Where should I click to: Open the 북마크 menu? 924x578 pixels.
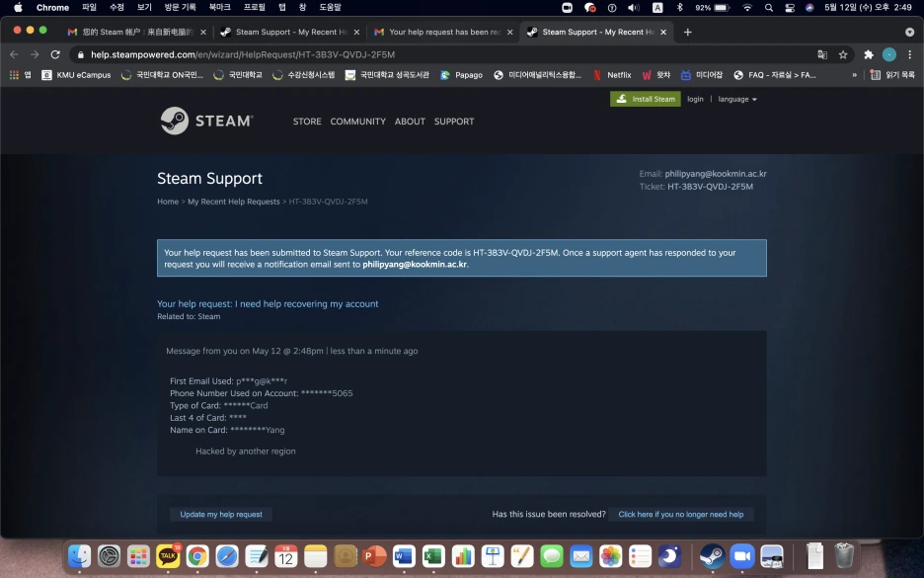(x=220, y=8)
